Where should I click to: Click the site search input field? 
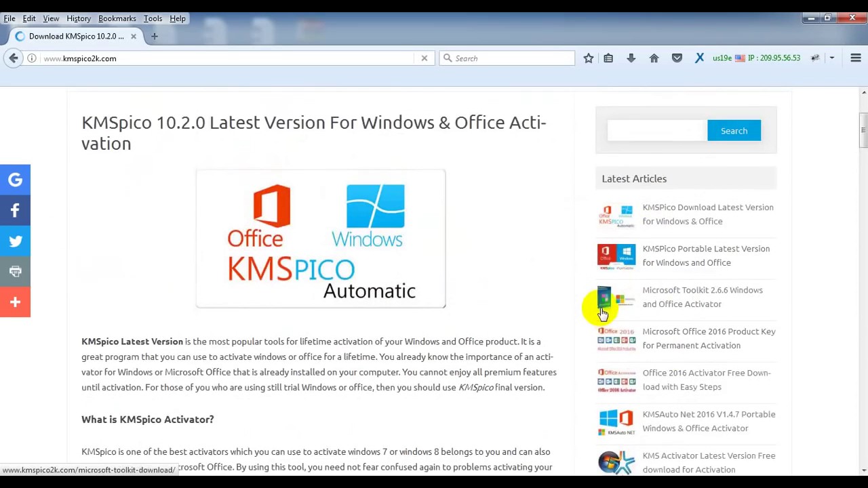tap(656, 131)
